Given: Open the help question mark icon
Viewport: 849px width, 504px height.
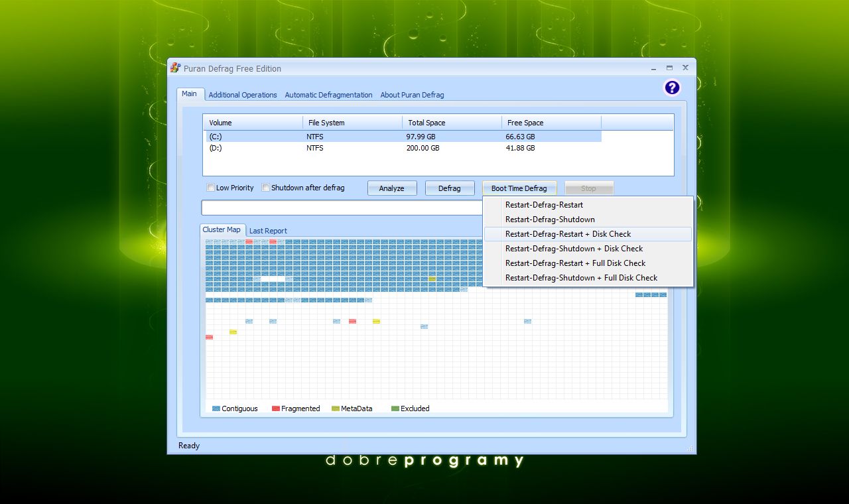Looking at the screenshot, I should 672,88.
